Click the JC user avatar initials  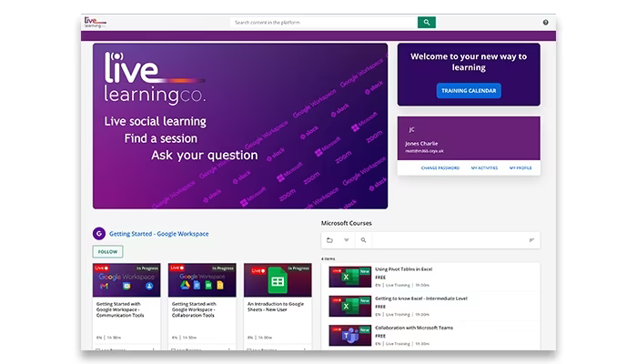point(411,129)
